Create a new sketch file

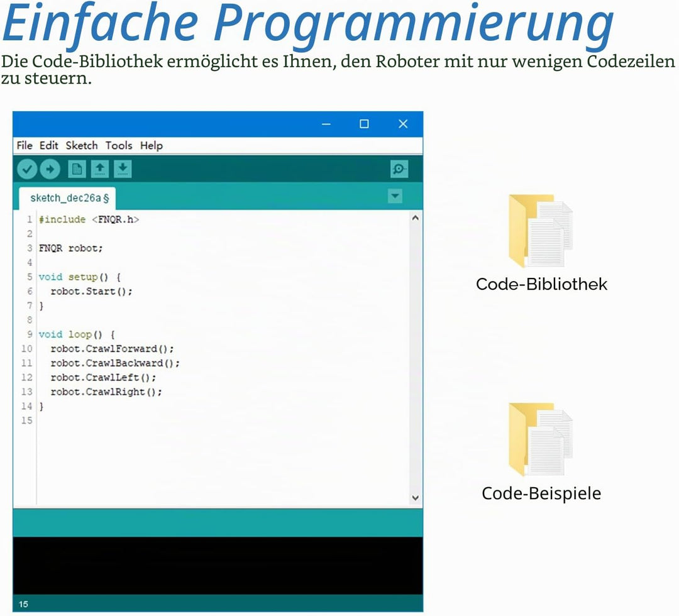point(77,169)
